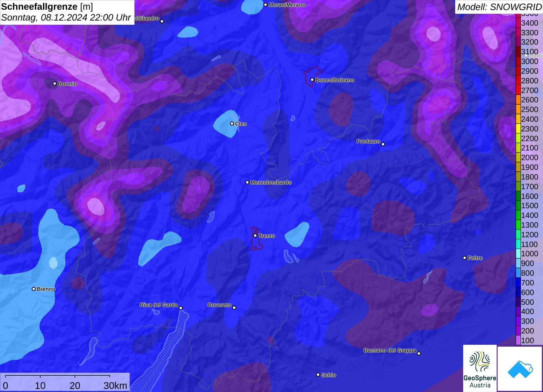Click the Rovereto location dot
Image resolution: width=543 pixels, height=392 pixels.
[234, 307]
